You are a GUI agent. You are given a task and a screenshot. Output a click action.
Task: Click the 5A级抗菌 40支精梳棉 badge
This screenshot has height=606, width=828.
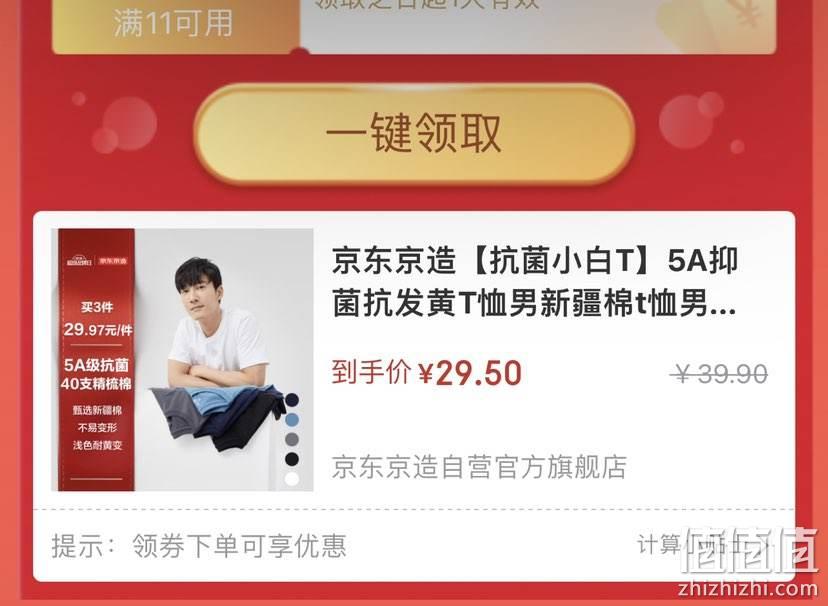pos(96,374)
